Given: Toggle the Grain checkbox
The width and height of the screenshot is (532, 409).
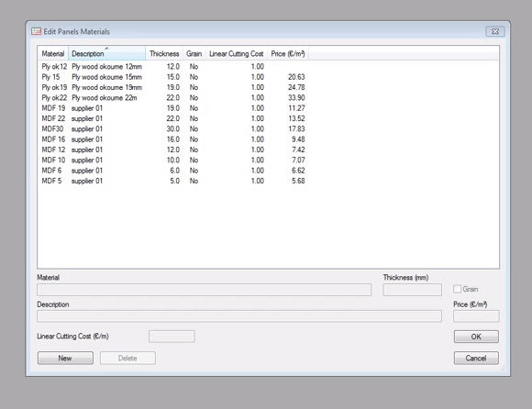Looking at the screenshot, I should 457,289.
